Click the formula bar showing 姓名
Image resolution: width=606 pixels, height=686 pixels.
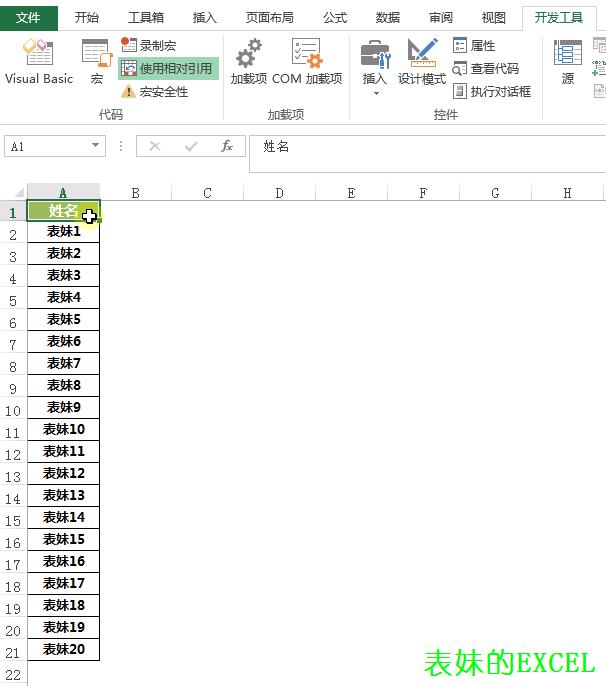(427, 154)
